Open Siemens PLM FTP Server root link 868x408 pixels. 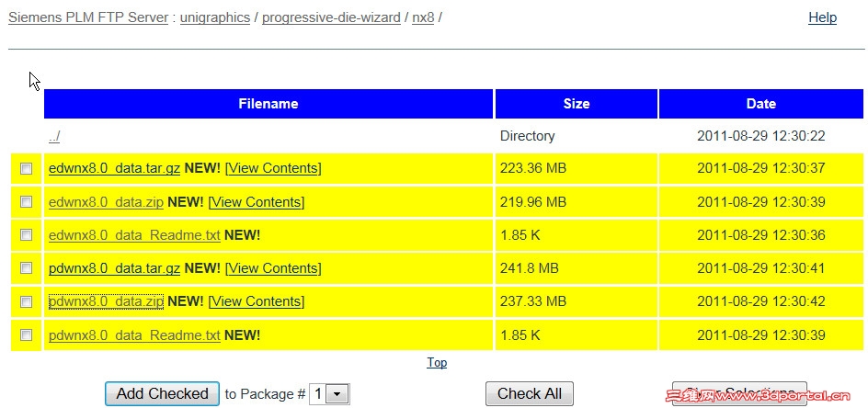point(88,17)
